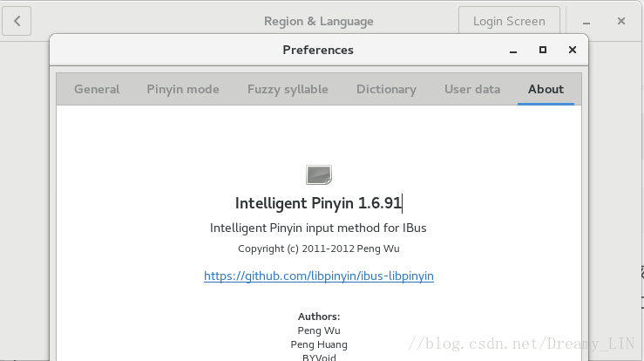Click the Intelligent Pinyin application icon

319,174
